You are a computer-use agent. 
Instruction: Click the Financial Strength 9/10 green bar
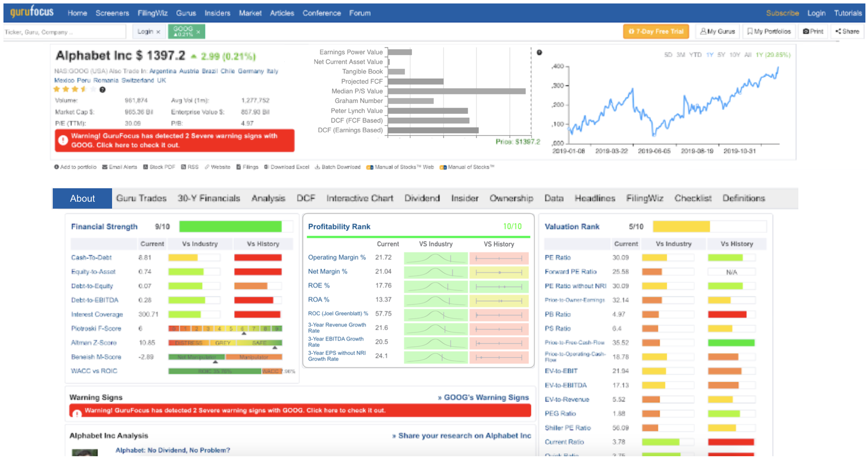point(231,226)
